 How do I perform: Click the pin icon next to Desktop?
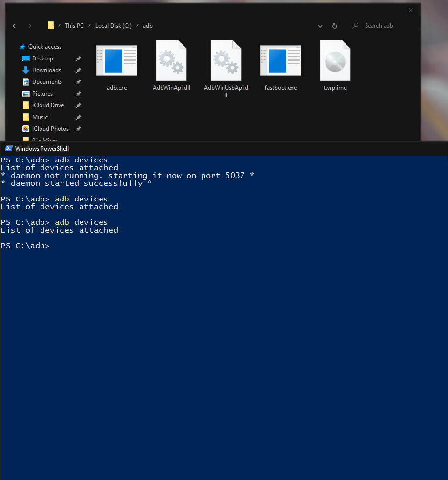click(x=79, y=59)
